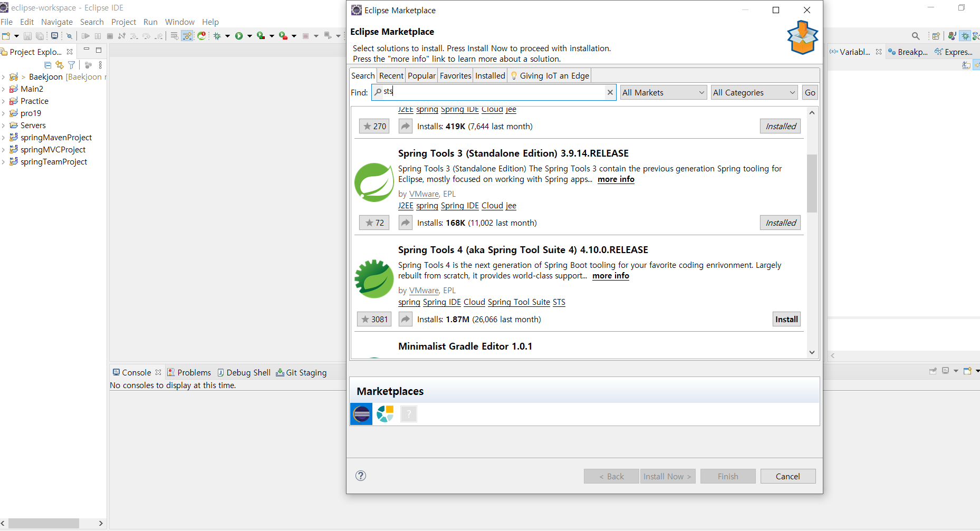Open the Git Staging tab

(301, 372)
